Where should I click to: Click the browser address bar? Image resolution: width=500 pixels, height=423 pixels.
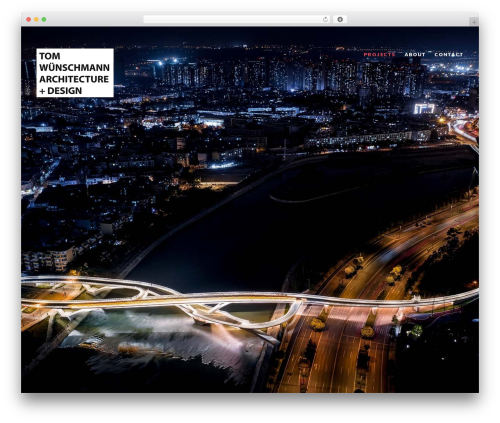coord(237,20)
